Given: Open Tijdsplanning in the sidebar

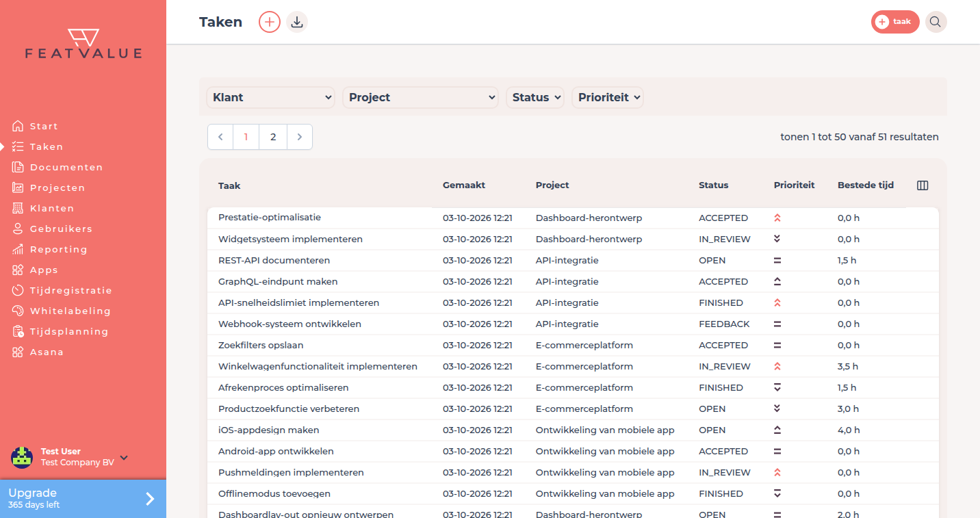Looking at the screenshot, I should (60, 331).
